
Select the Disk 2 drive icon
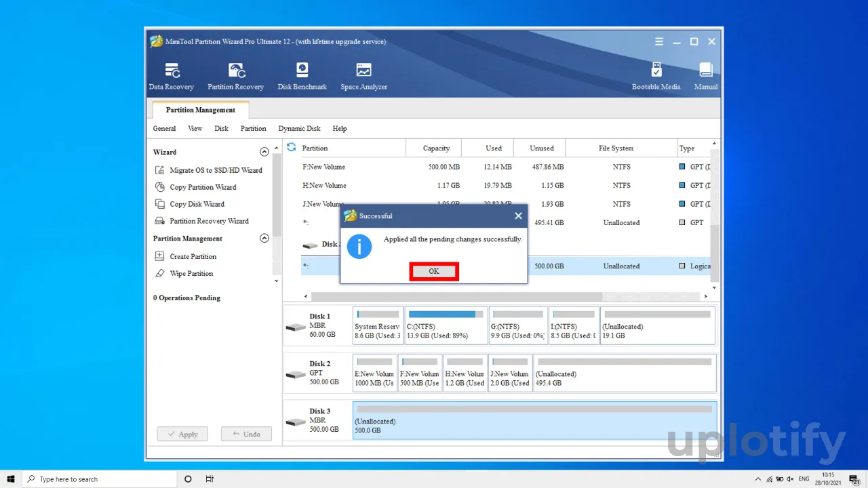pyautogui.click(x=296, y=374)
